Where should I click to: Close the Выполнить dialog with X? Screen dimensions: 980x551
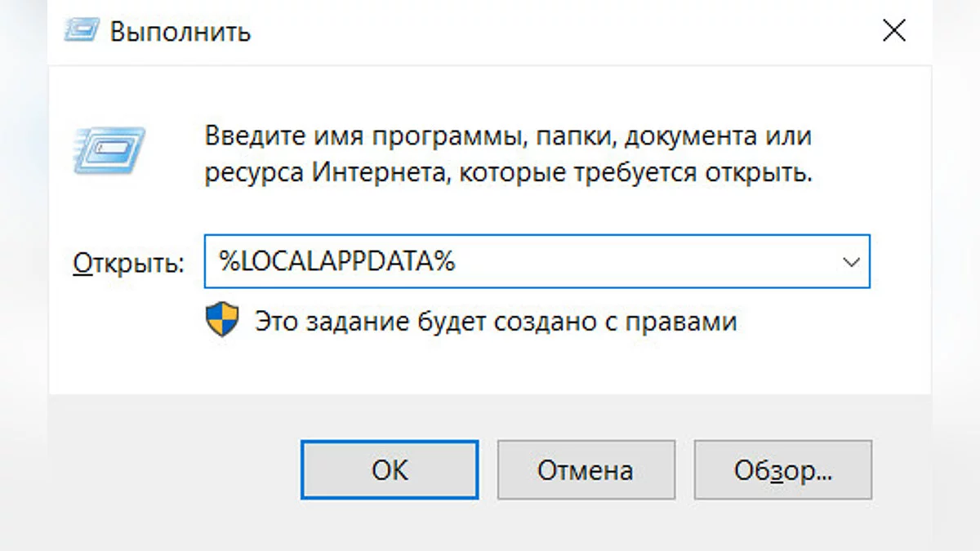[894, 32]
